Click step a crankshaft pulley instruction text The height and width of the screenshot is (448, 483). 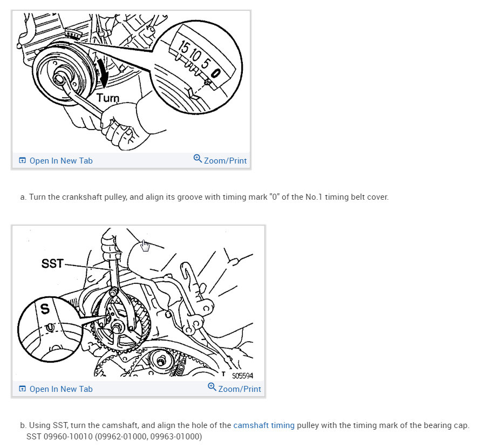tap(205, 197)
